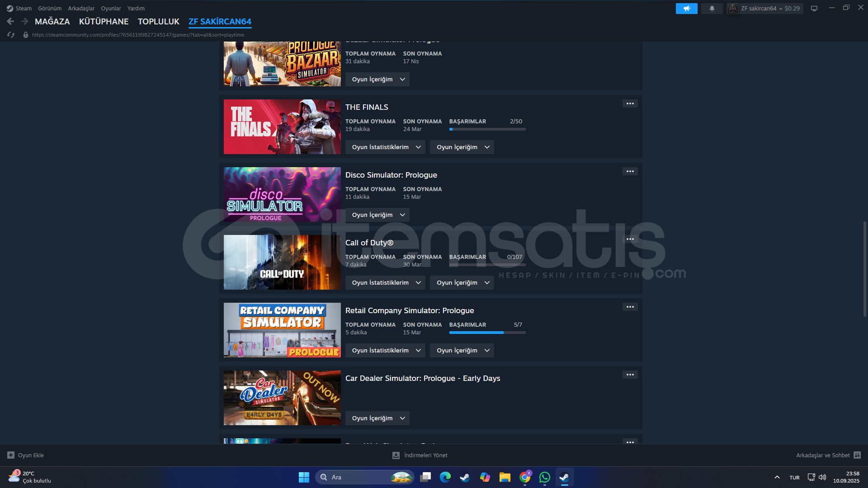Viewport: 868px width, 488px height.
Task: Open the Oyunlar menu
Action: 111,8
